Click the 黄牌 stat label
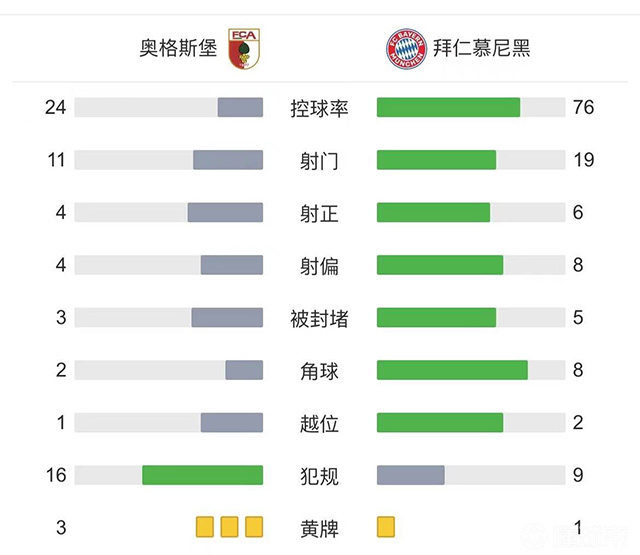The width and height of the screenshot is (640, 555). coord(319,528)
